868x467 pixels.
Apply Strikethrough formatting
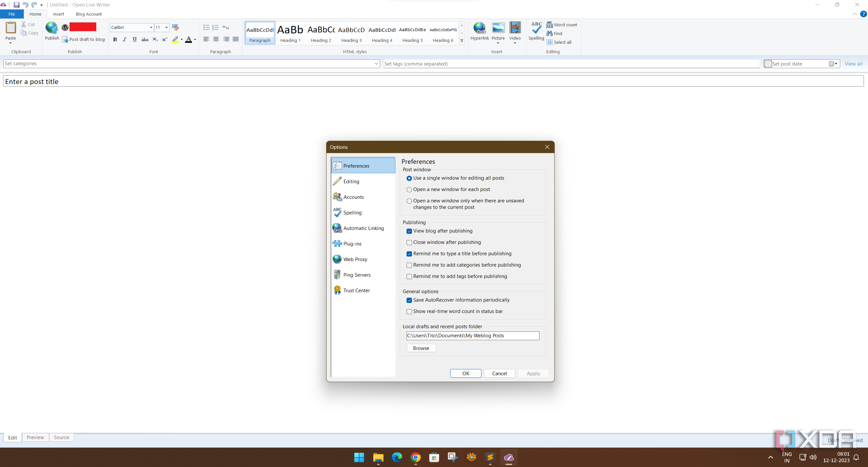click(x=145, y=39)
